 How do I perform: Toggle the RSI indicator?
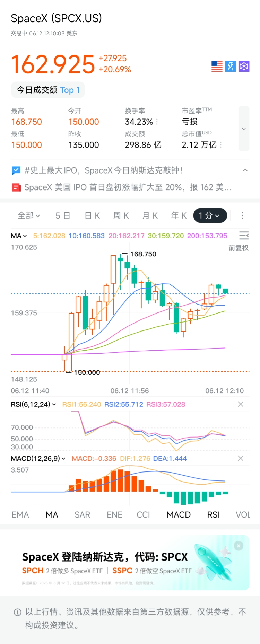213,515
